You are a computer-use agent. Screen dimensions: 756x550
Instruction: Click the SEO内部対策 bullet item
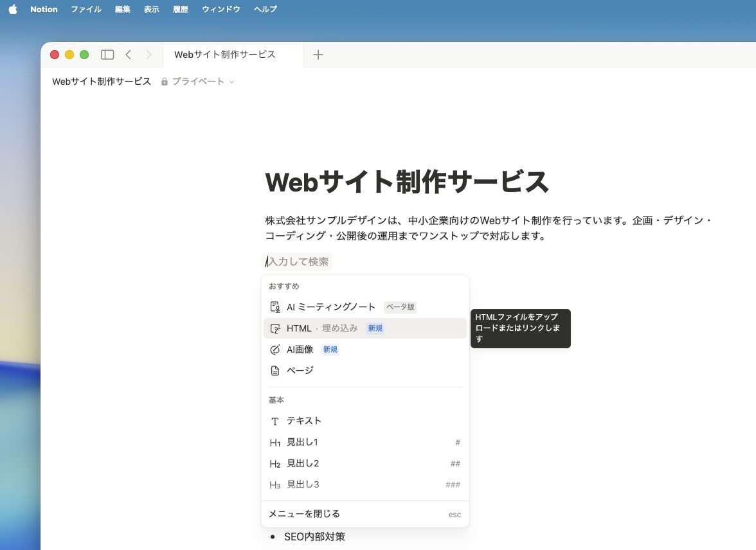(314, 537)
